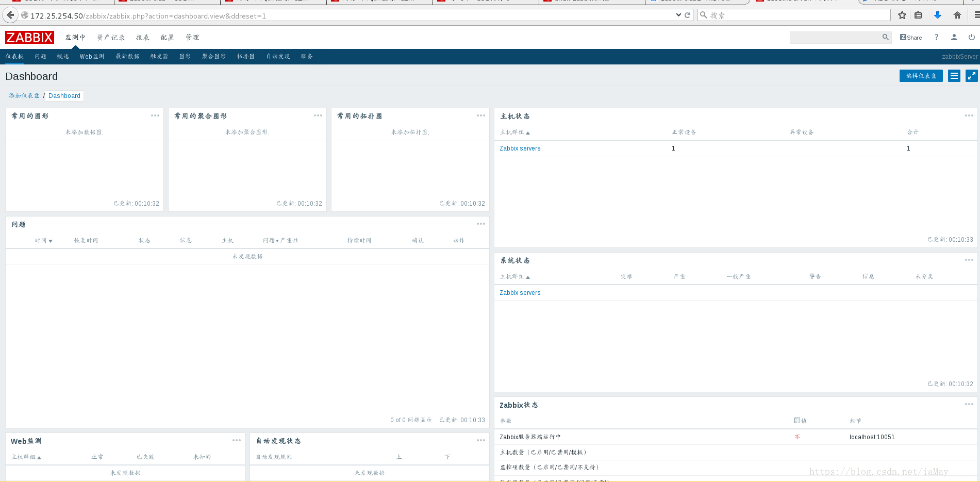Reload the page with the refresh icon
This screenshot has width=980, height=482.
pos(687,15)
